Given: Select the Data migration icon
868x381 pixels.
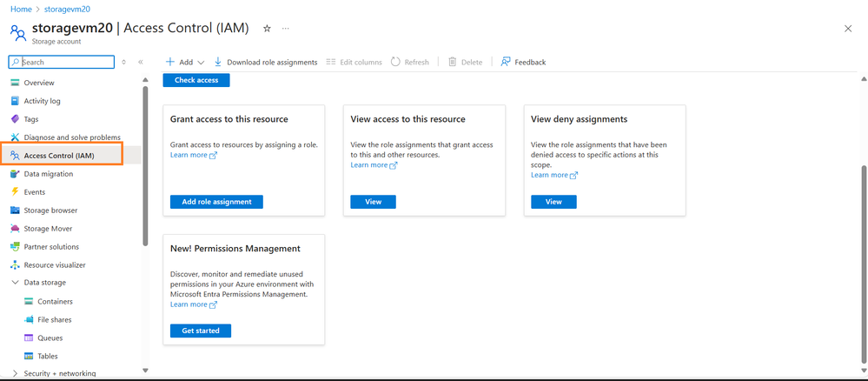Looking at the screenshot, I should [15, 174].
